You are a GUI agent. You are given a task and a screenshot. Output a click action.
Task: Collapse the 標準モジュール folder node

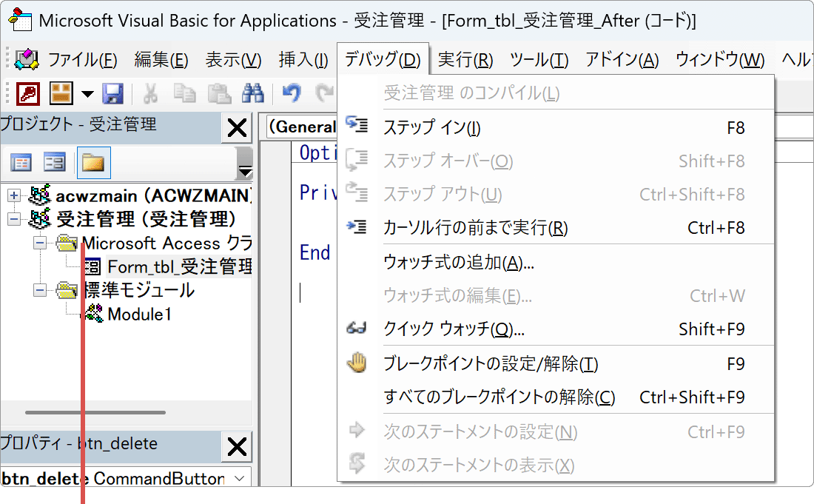(40, 290)
